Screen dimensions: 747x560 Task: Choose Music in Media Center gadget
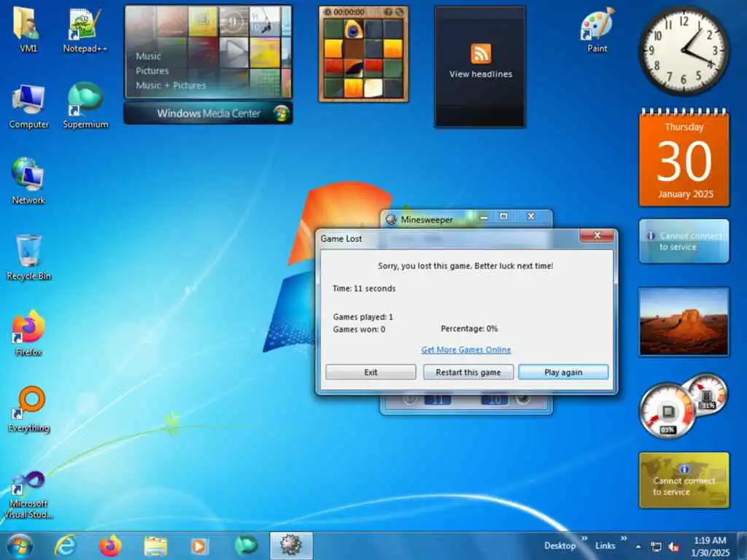pyautogui.click(x=148, y=56)
